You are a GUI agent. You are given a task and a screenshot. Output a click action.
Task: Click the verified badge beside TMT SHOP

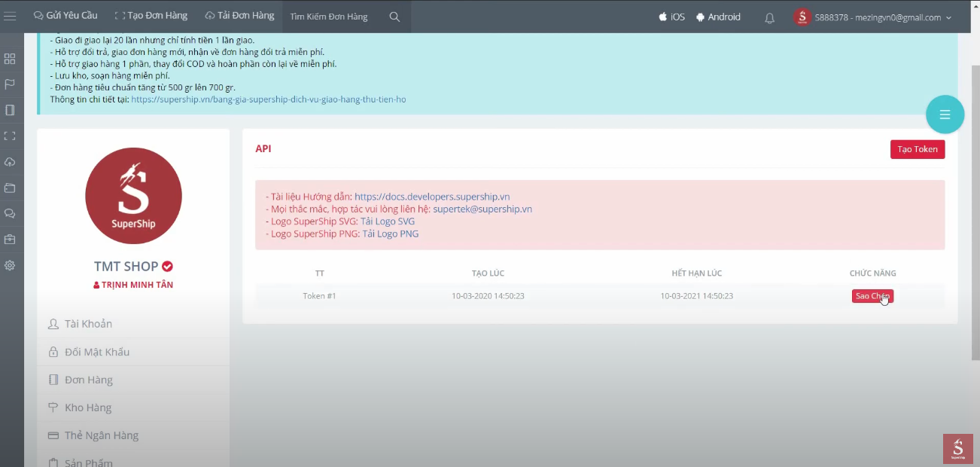[x=168, y=267]
